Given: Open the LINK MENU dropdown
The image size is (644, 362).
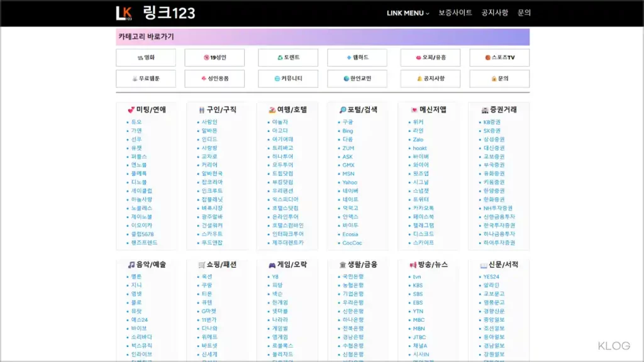Looking at the screenshot, I should click(x=408, y=13).
